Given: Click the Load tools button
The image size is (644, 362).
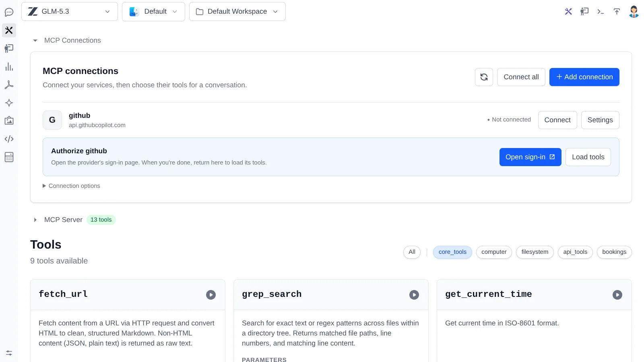Looking at the screenshot, I should coord(588,157).
